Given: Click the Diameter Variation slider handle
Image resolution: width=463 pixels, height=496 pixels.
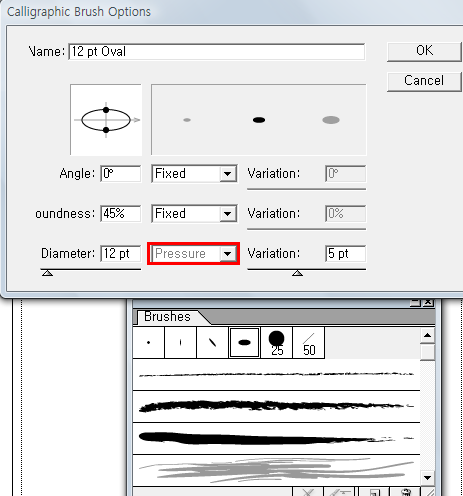Looking at the screenshot, I should 297,273.
